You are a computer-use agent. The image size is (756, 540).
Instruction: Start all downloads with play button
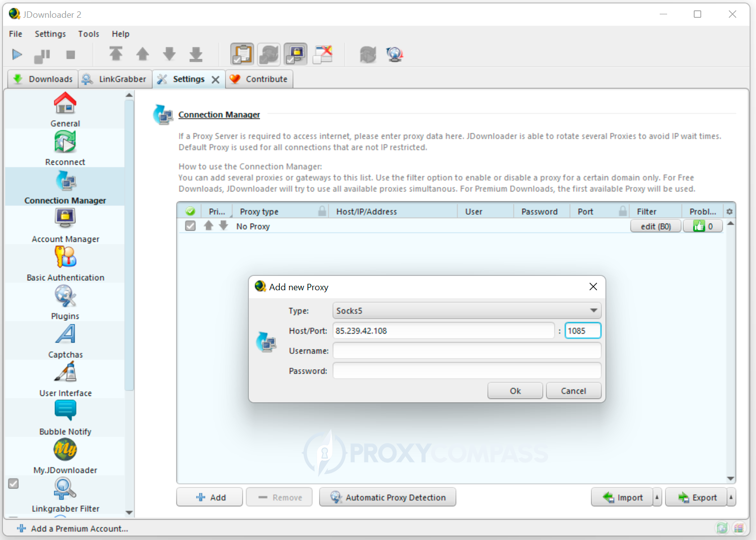click(17, 54)
